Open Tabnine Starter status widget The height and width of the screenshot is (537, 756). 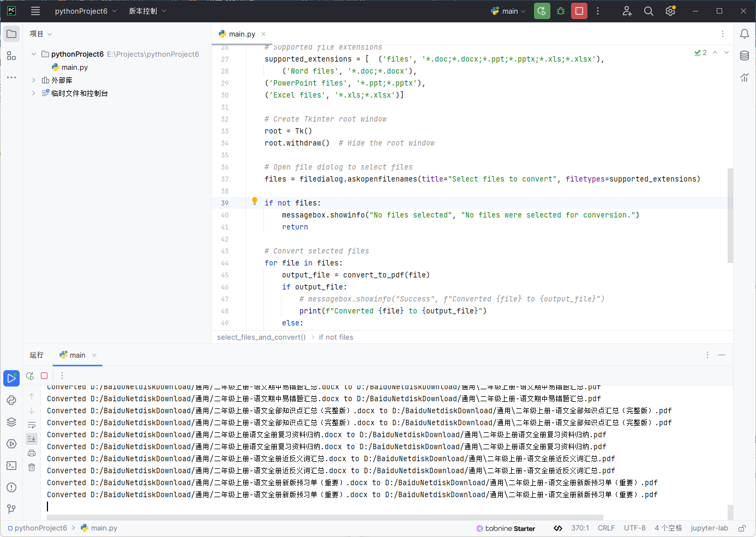pos(506,528)
